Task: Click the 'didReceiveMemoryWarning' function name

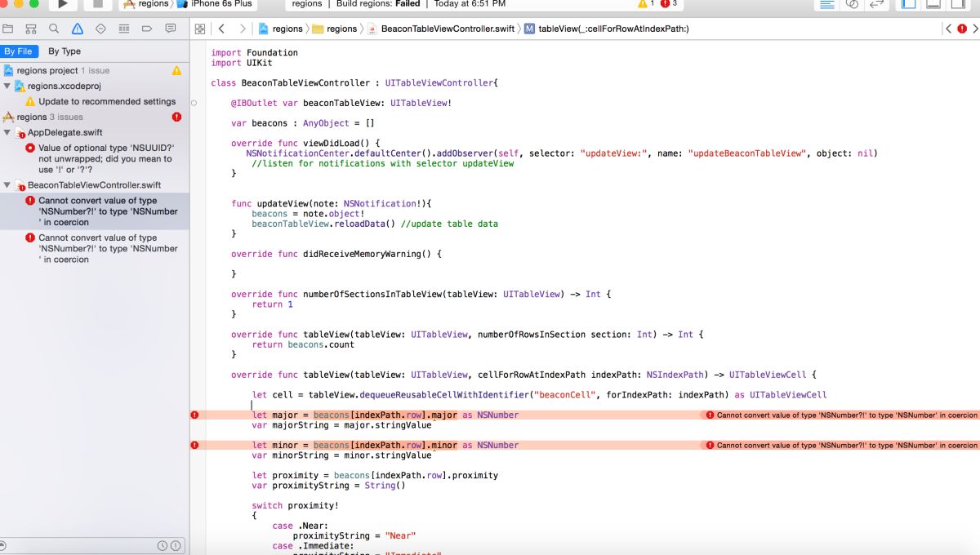Action: [x=361, y=255]
